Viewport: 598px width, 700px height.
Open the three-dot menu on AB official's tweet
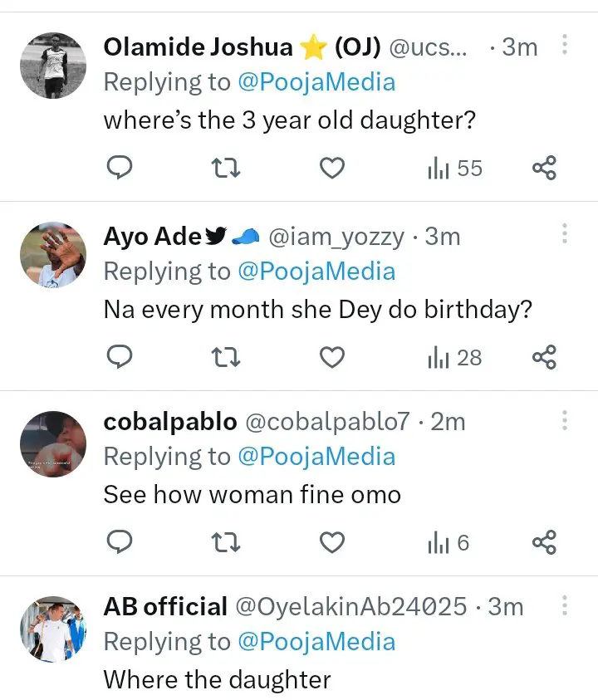tap(564, 605)
